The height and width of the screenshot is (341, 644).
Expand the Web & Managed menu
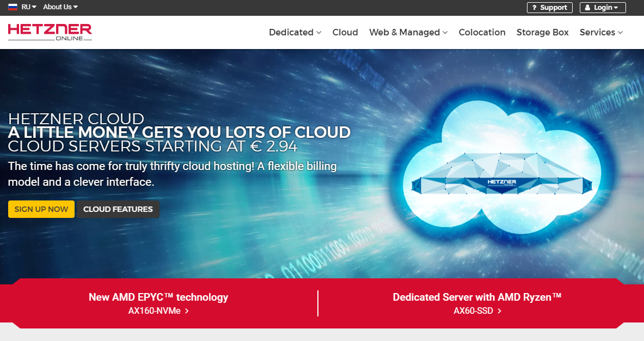408,33
